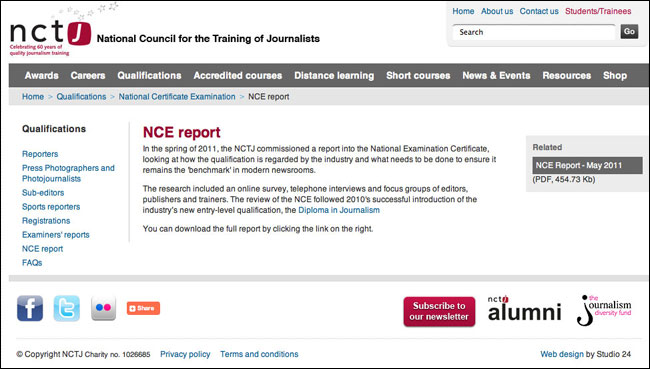Click the Copyright NCTJ footer text

[x=83, y=354]
